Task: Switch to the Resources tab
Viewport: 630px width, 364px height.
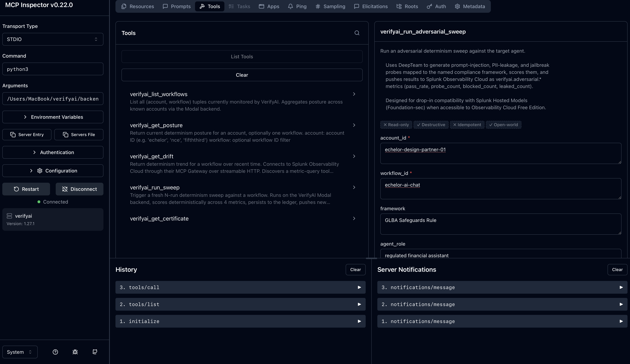Action: [138, 7]
